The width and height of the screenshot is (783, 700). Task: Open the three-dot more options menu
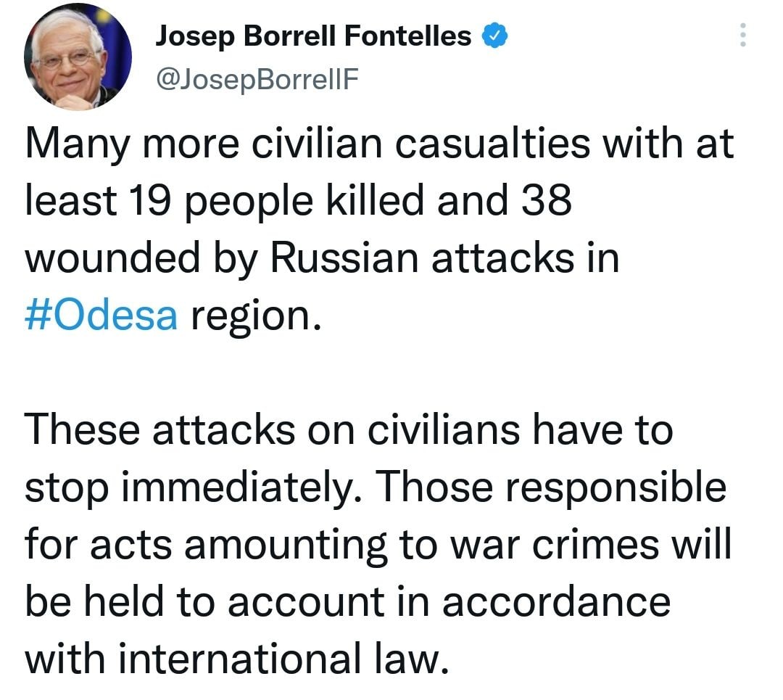742,34
